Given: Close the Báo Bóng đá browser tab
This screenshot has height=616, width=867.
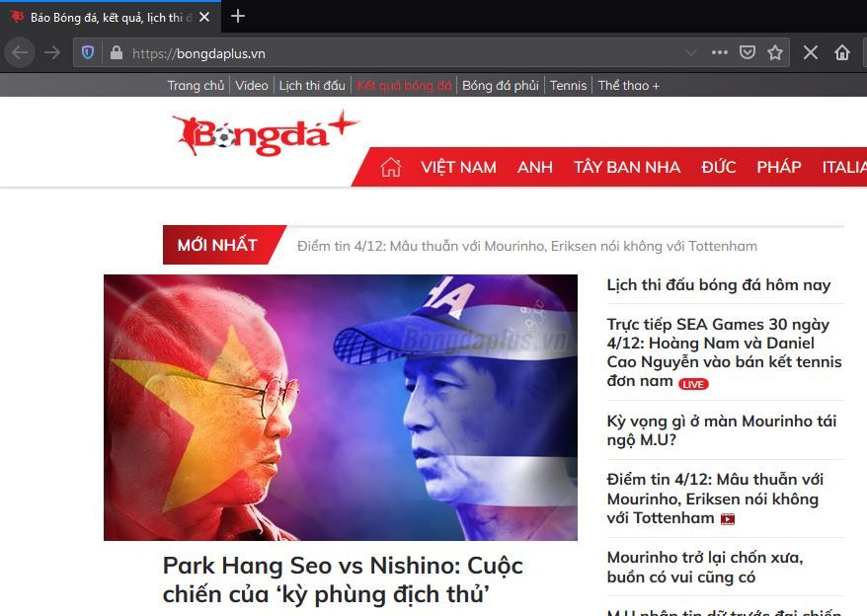Looking at the screenshot, I should coord(204,17).
